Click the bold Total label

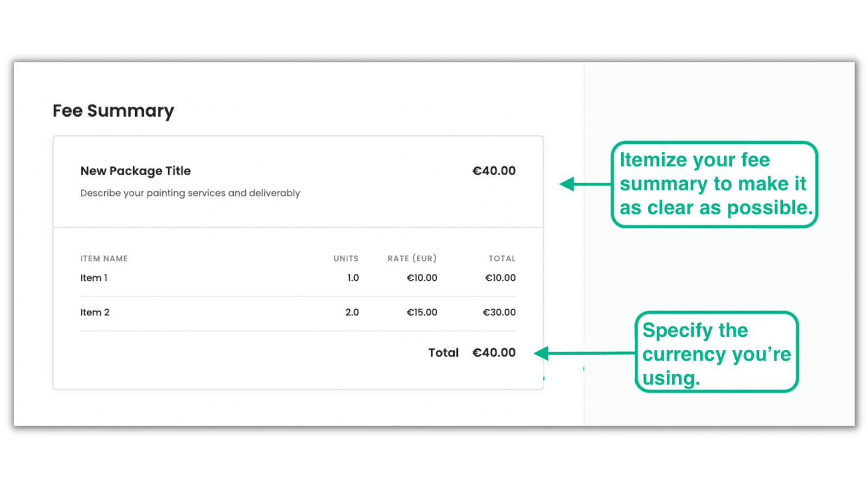coord(444,352)
